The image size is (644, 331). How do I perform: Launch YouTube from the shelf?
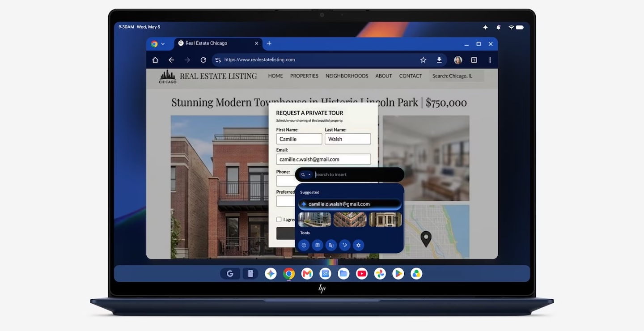pos(362,274)
